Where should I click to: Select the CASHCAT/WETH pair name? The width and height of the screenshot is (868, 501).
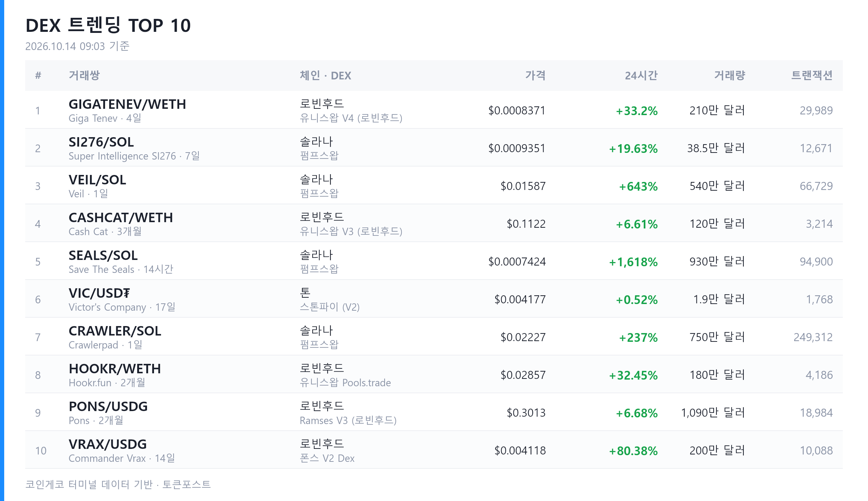(121, 218)
